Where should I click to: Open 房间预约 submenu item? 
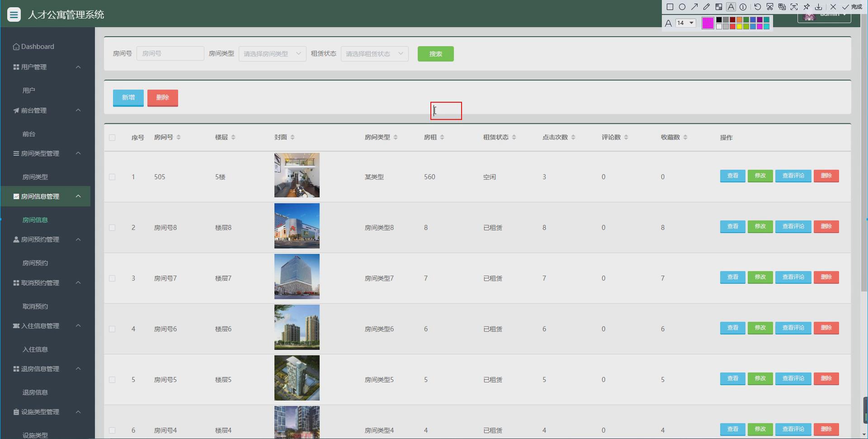click(x=35, y=263)
